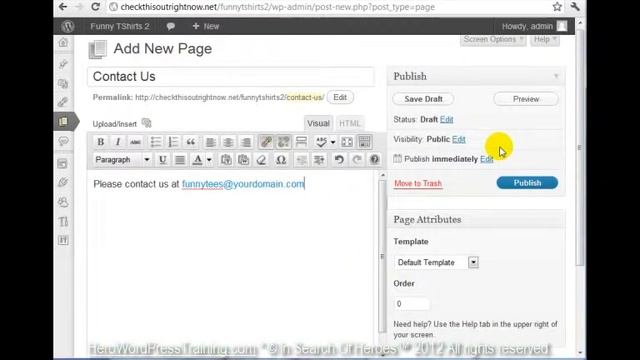Viewport: 640px width, 360px height.
Task: Open Howdy, admin account menu
Action: 534,26
